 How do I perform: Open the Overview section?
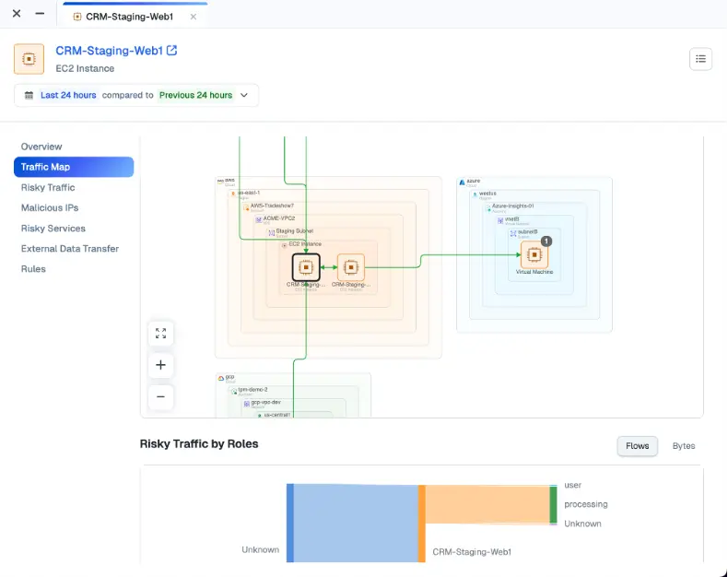click(41, 147)
